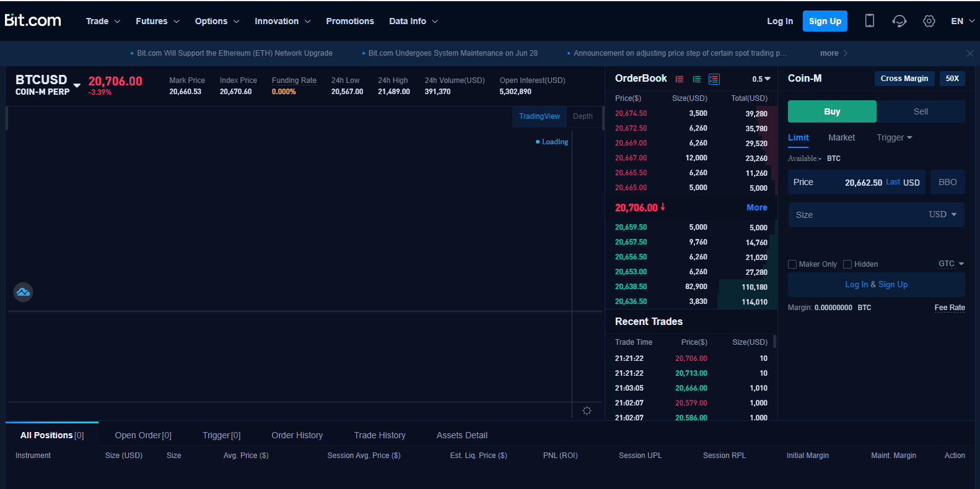Open the EN language dropdown

(x=963, y=21)
